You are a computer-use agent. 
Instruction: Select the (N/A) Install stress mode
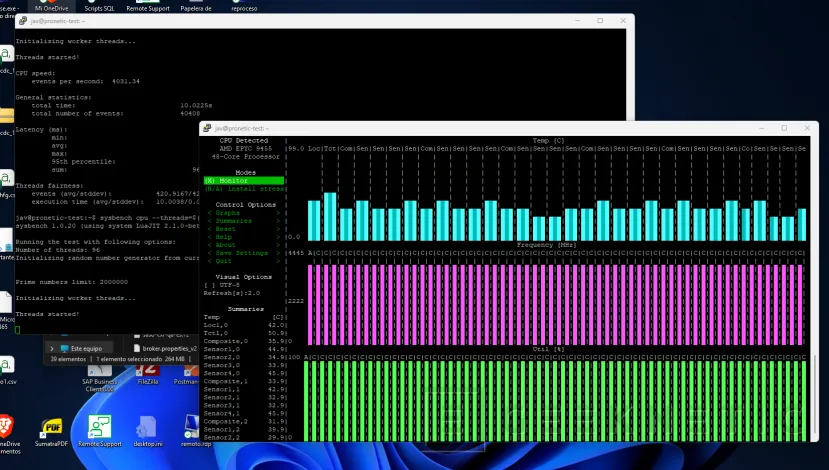click(x=244, y=189)
